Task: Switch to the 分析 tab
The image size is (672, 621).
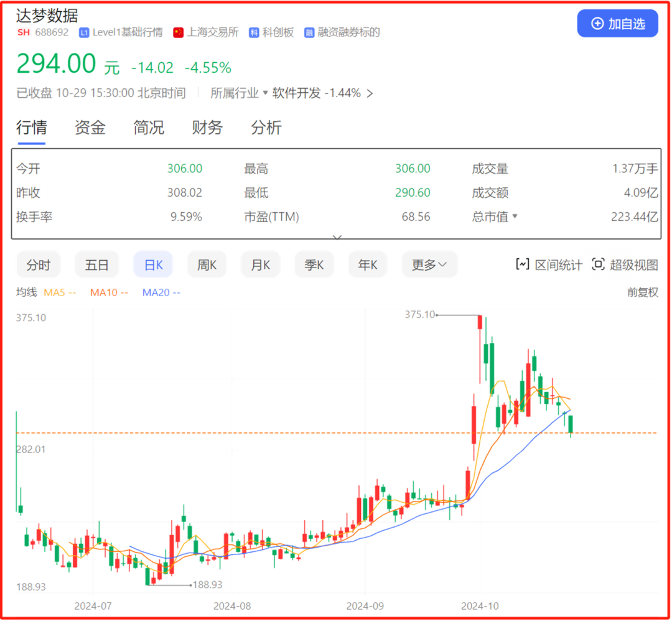Action: coord(266,128)
